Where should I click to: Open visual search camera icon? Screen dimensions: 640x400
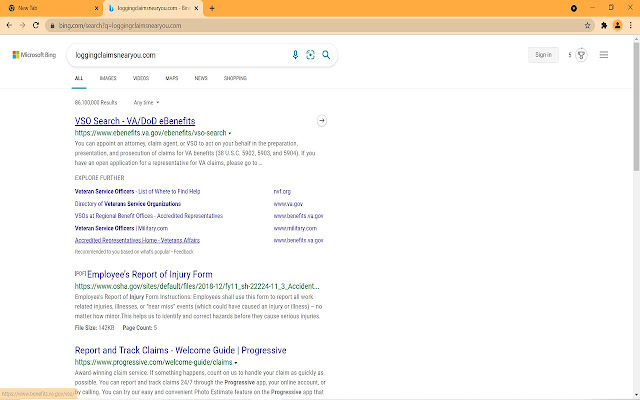click(311, 55)
